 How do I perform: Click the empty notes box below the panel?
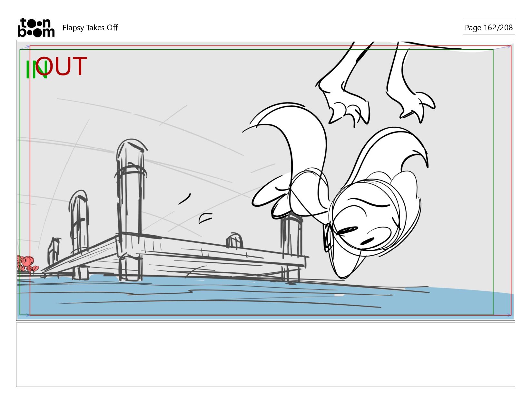pyautogui.click(x=265, y=355)
